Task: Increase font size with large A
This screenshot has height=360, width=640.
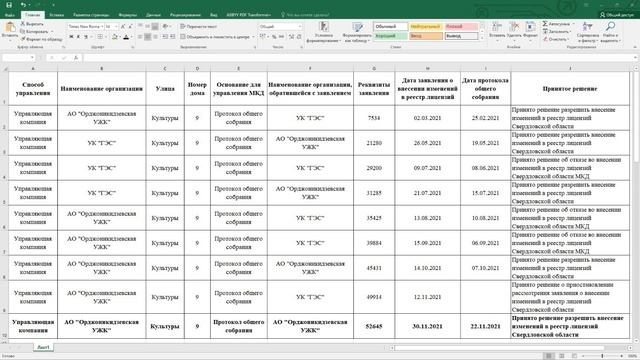Action: [123, 27]
